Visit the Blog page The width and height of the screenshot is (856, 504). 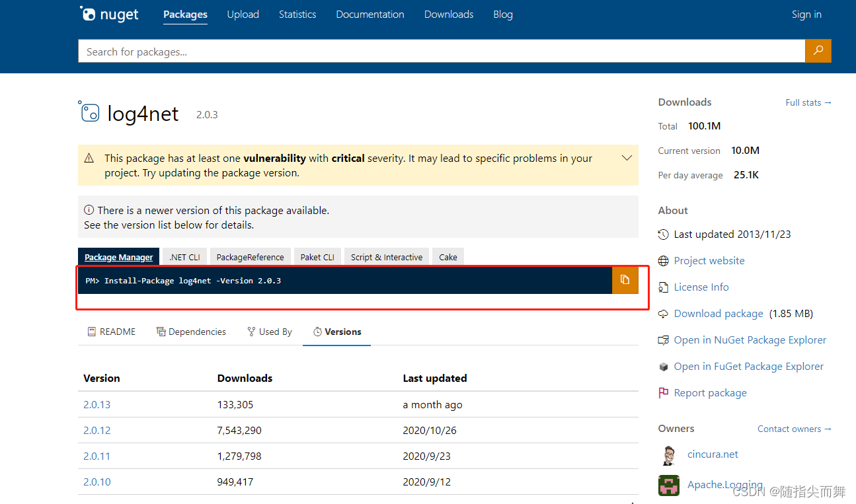point(503,15)
